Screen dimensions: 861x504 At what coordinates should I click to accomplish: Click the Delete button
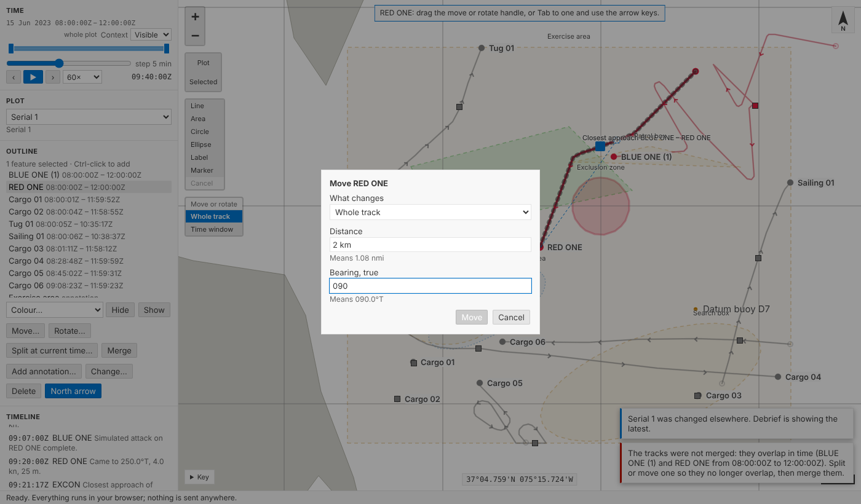point(24,391)
